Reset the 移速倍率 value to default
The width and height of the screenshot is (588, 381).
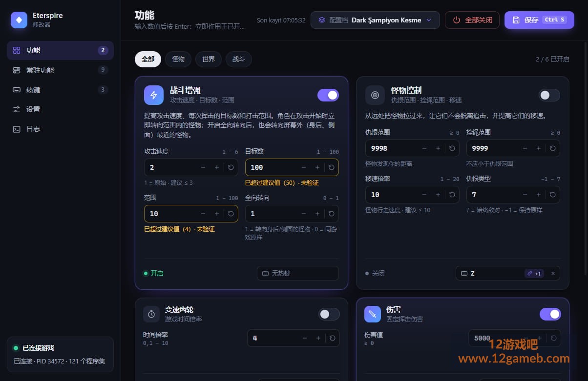pos(452,195)
